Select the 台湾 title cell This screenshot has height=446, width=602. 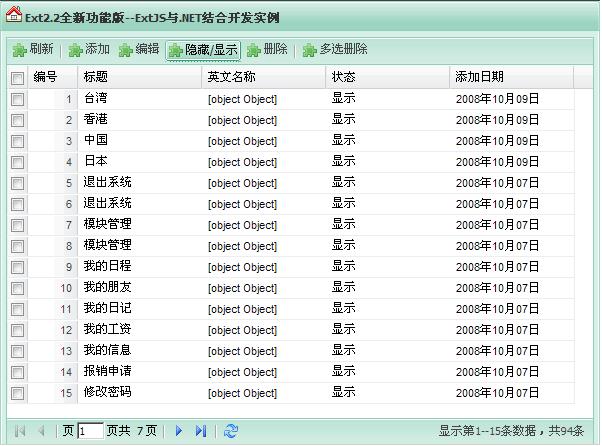139,99
